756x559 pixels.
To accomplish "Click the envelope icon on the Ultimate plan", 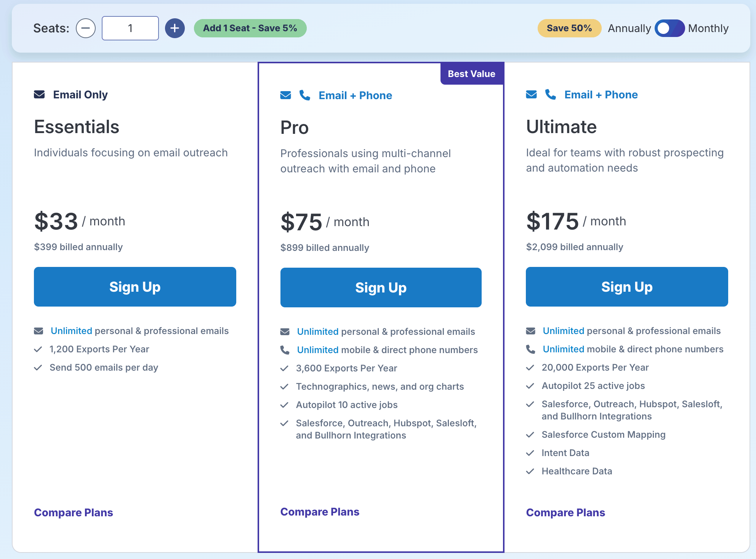I will tap(531, 94).
